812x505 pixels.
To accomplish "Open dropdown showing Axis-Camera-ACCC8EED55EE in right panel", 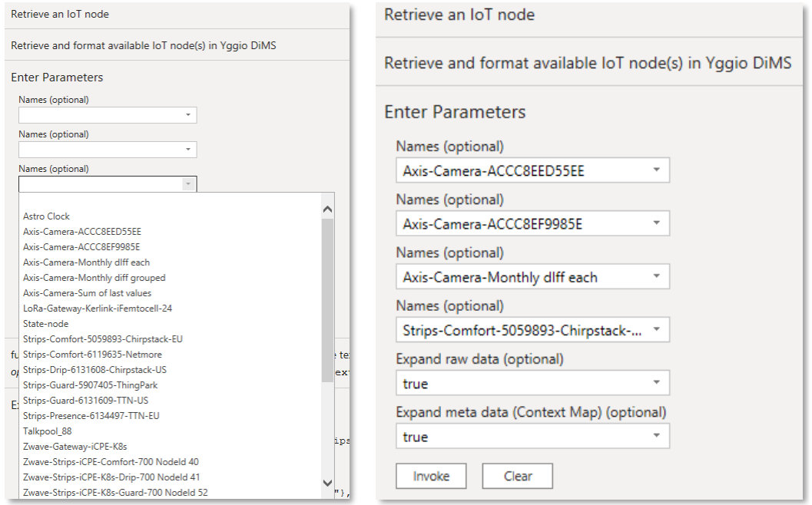I will [532, 170].
